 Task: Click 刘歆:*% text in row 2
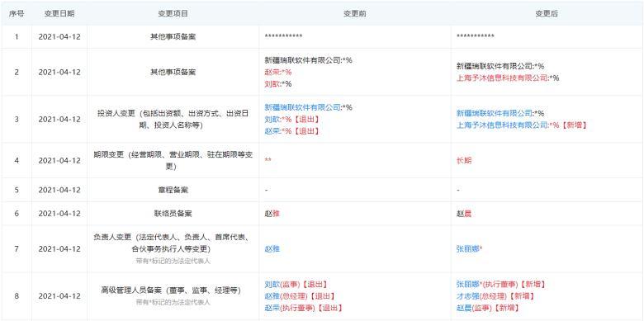pyautogui.click(x=278, y=84)
